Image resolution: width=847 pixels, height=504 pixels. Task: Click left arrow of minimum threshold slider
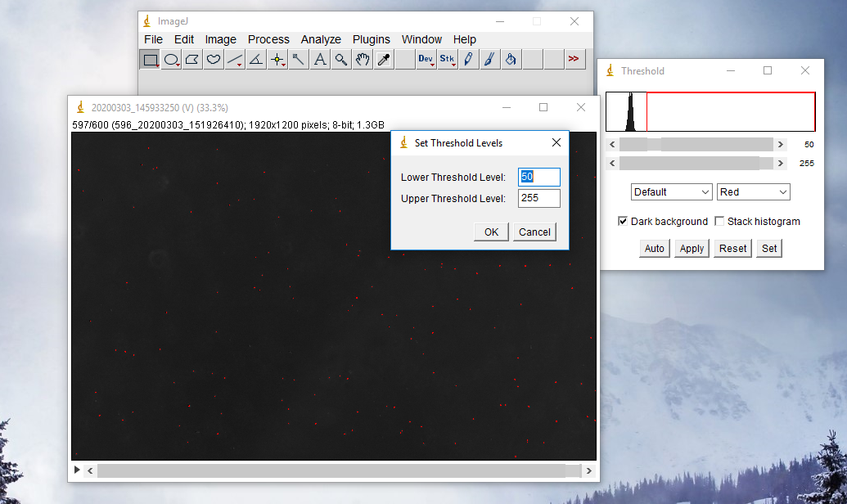[x=612, y=144]
